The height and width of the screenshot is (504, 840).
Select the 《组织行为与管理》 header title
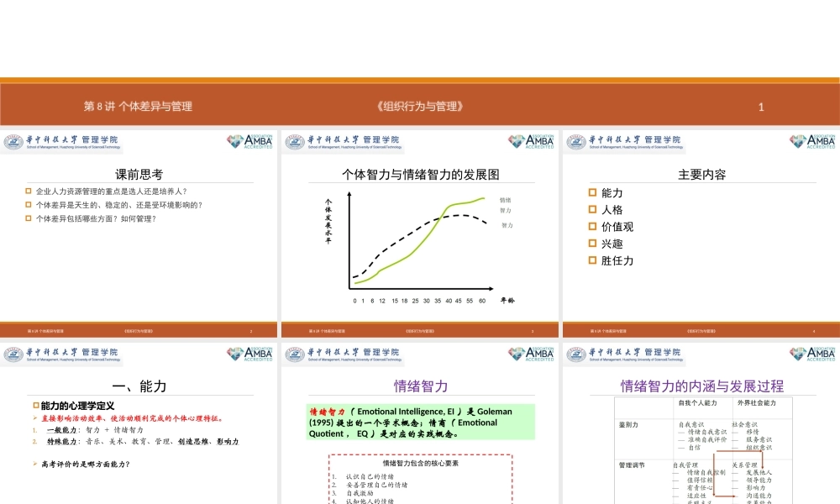pyautogui.click(x=420, y=107)
